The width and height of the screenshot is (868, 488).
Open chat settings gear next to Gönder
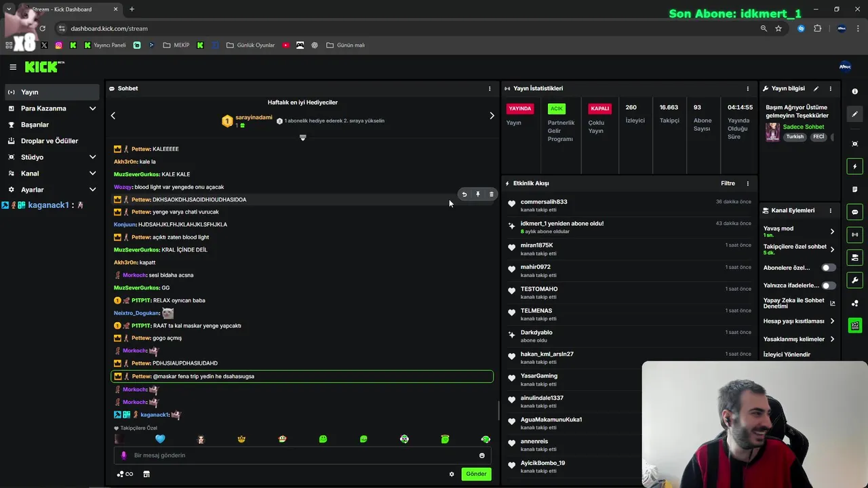(452, 474)
